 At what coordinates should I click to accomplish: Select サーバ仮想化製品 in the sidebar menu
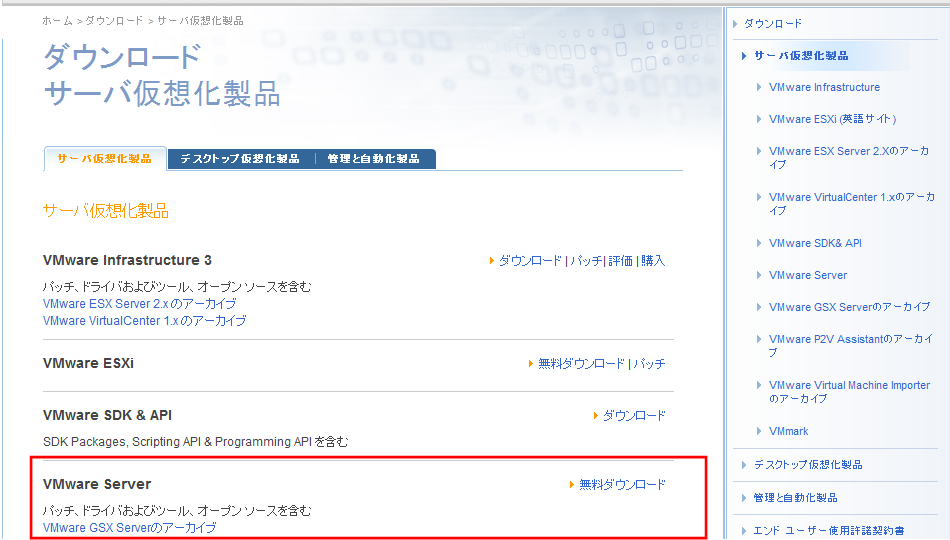(x=801, y=56)
